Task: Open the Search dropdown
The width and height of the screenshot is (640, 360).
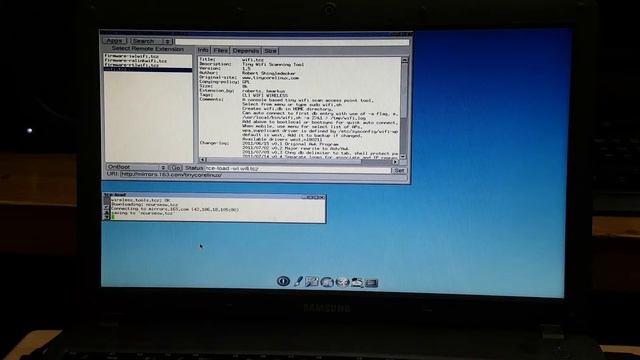Action: [x=151, y=41]
